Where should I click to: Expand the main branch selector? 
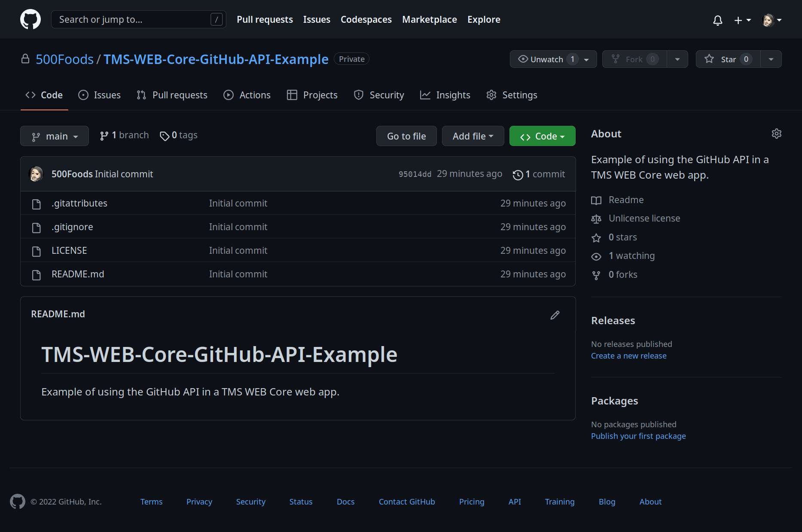tap(55, 136)
